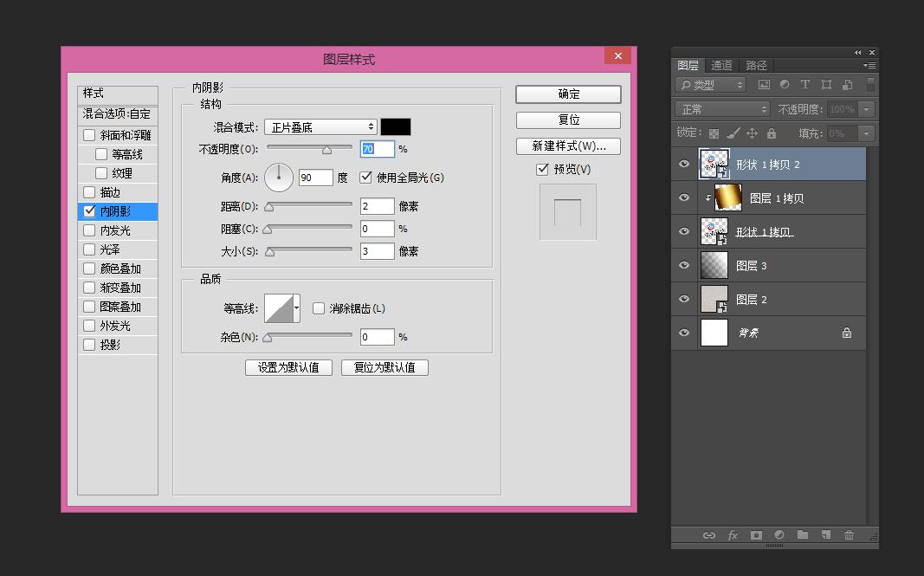Open the 混合模式 dropdown showing 正片叠底

click(320, 127)
